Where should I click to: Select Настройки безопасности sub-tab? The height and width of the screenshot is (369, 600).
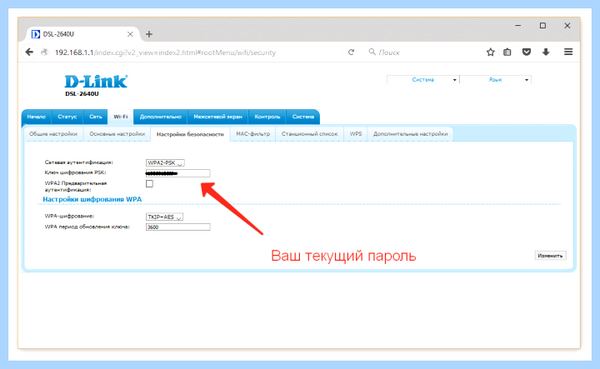[x=190, y=134]
